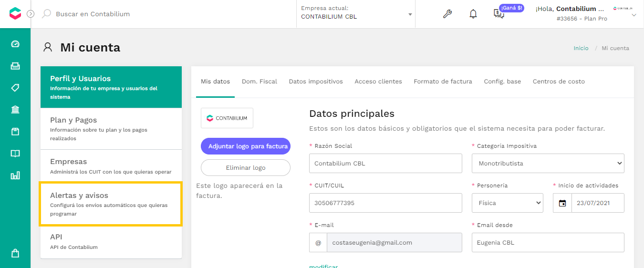Switch to the Datos impositivos tab

point(316,82)
